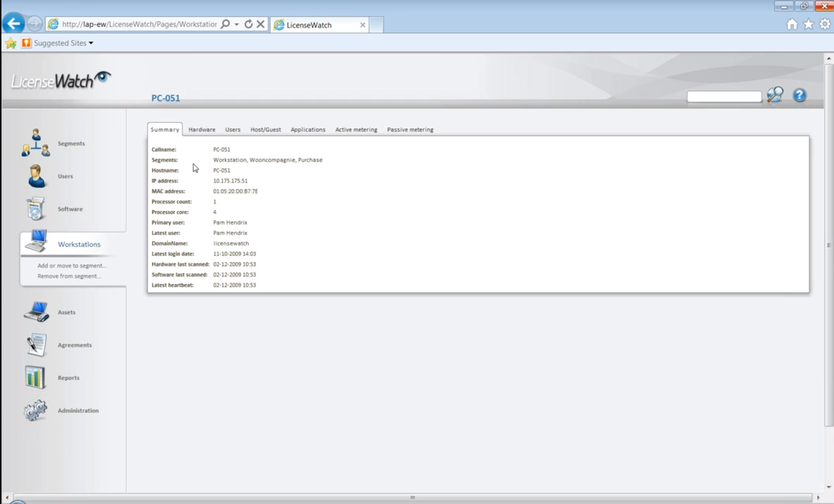
Task: Click the LicenseWatch logo
Action: coord(61,80)
